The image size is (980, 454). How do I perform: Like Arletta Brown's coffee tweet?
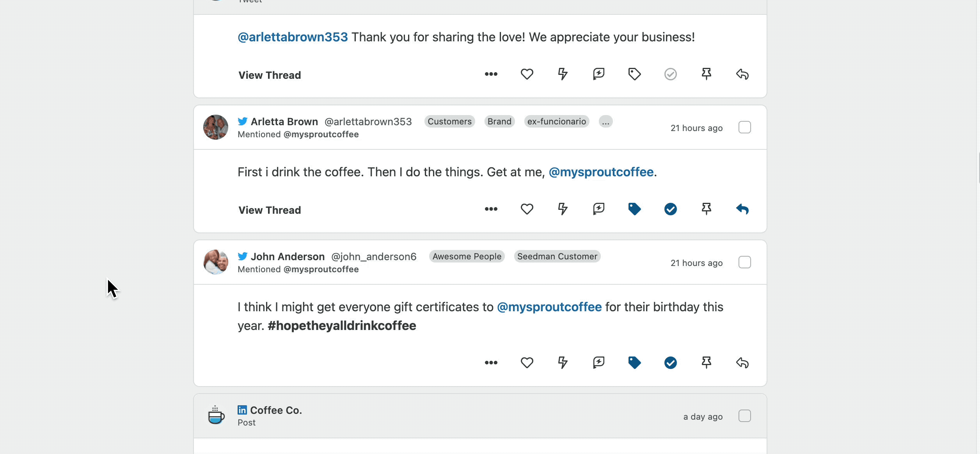[527, 209]
